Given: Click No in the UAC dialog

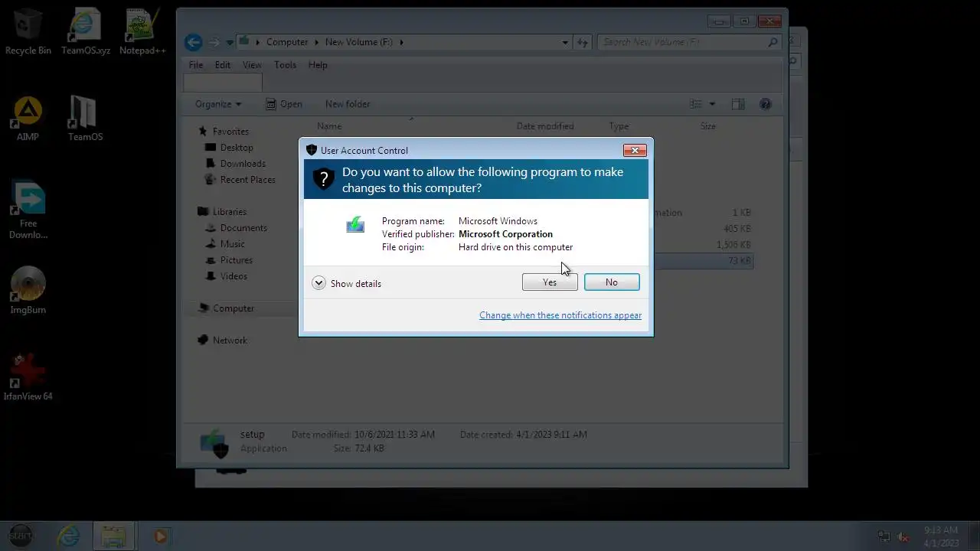Looking at the screenshot, I should pos(612,282).
